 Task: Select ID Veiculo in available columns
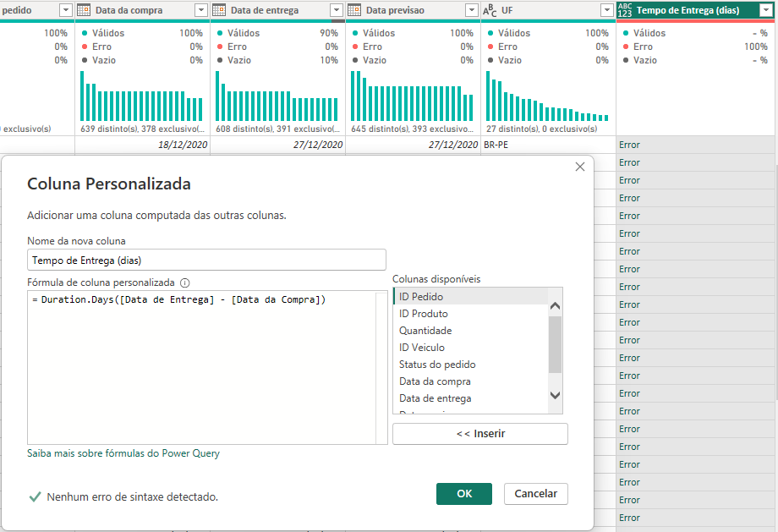click(470, 348)
